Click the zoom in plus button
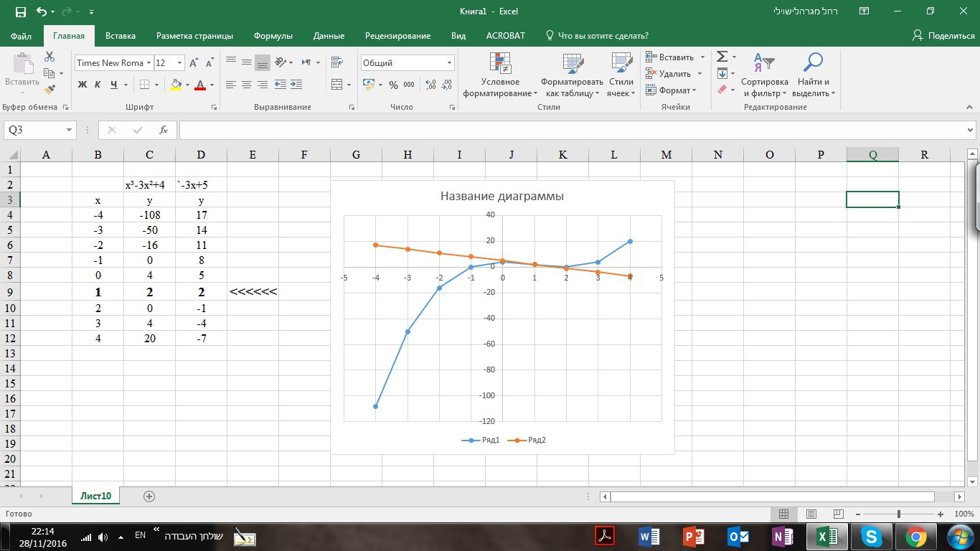Viewport: 980px width, 551px height. pos(941,514)
